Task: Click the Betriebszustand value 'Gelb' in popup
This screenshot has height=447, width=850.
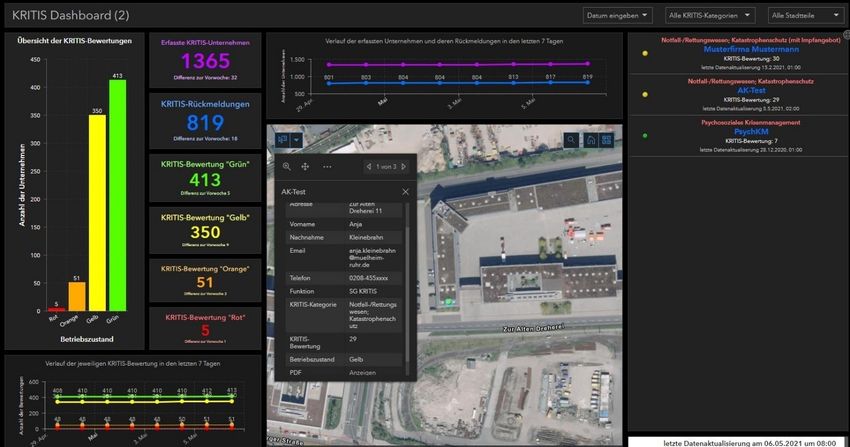Action: (x=356, y=359)
